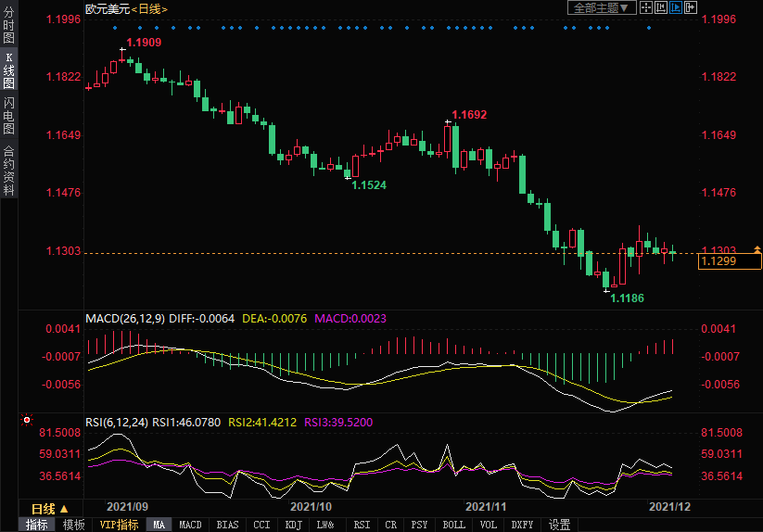
Task: Click the orange price alert marker beside 1.1299
Action: 757,250
